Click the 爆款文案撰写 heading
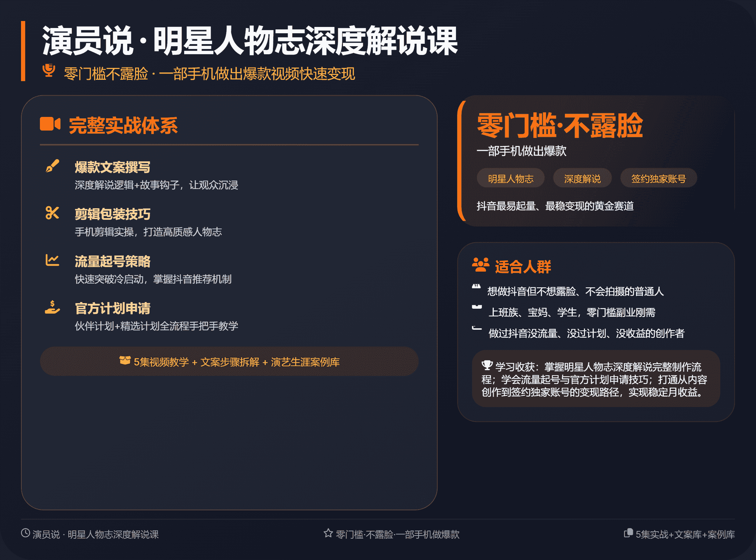 [x=113, y=167]
